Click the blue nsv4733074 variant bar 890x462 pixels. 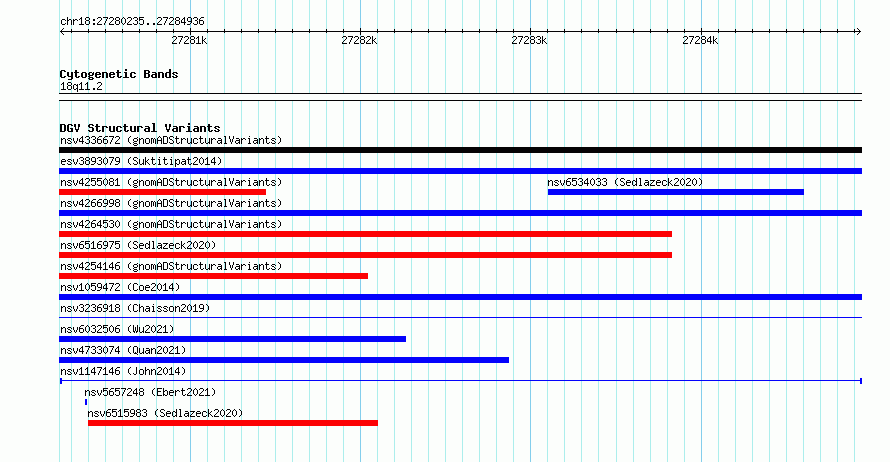click(x=284, y=360)
